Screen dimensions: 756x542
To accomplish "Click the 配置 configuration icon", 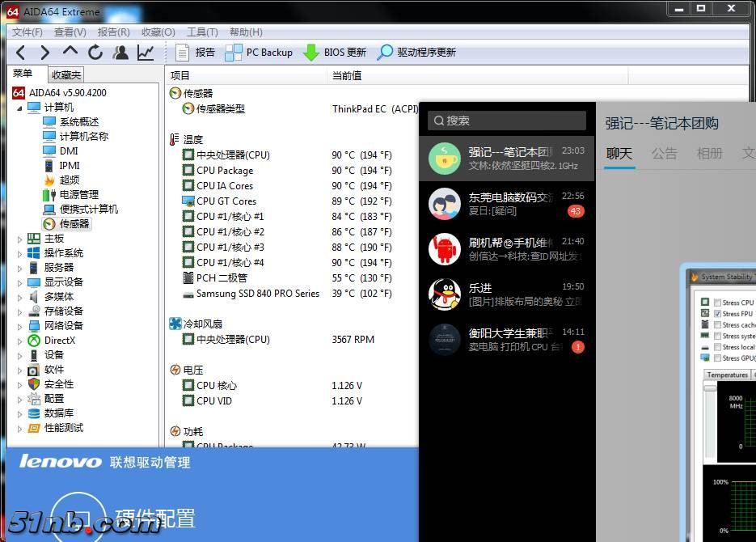I will (x=34, y=399).
